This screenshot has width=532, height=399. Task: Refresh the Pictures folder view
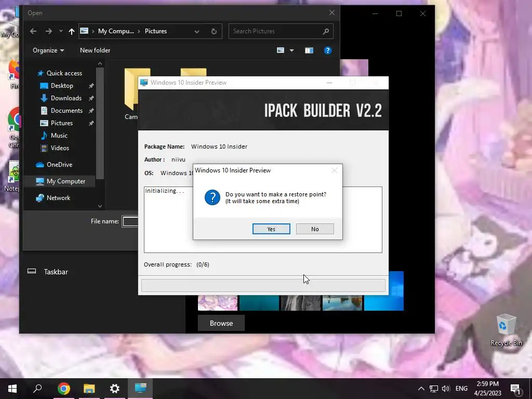214,32
